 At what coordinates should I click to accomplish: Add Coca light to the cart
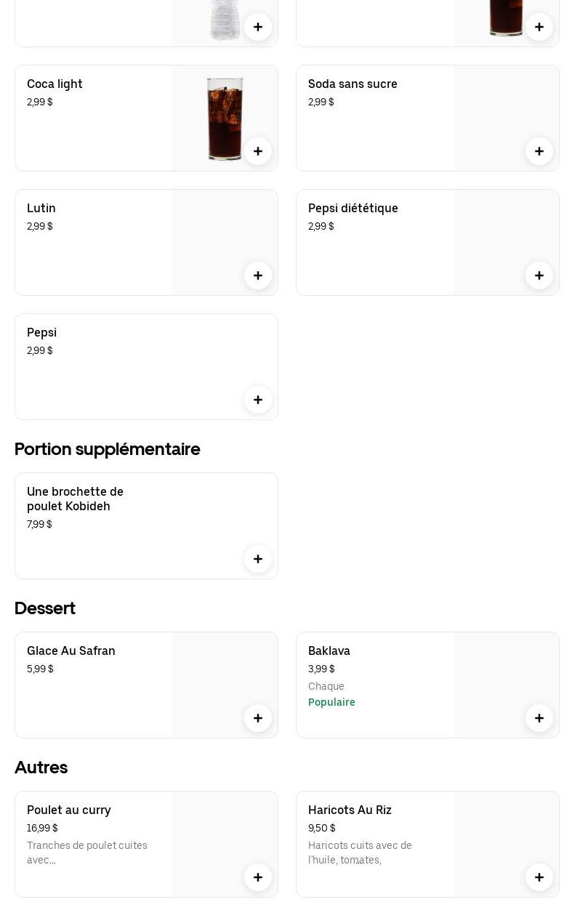[258, 151]
